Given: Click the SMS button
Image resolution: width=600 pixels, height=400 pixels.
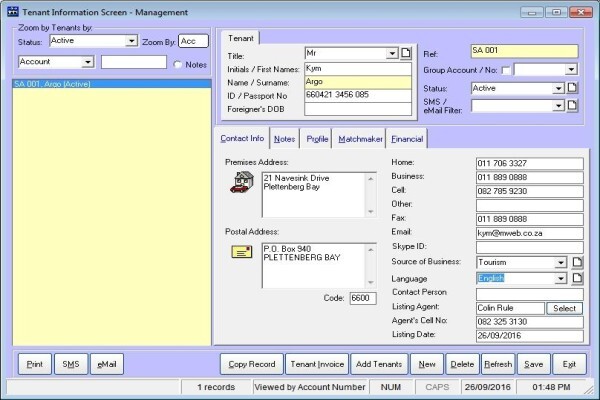Looking at the screenshot, I should 71,364.
